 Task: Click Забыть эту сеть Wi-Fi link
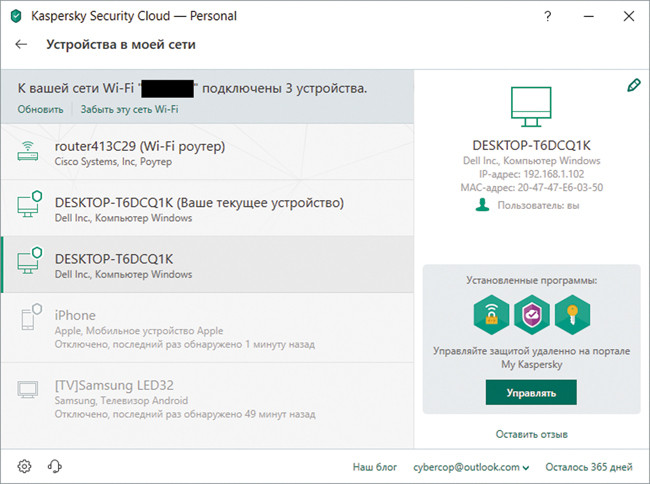[x=129, y=109]
